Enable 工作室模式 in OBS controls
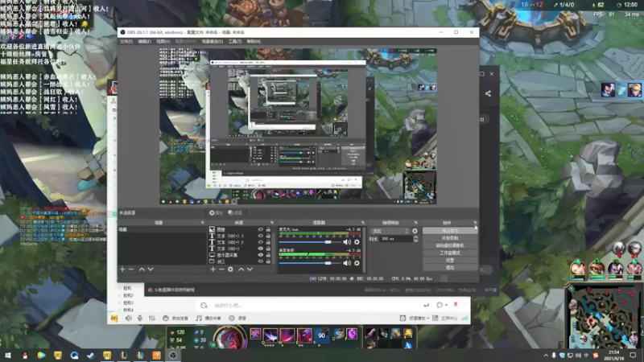 [x=450, y=253]
